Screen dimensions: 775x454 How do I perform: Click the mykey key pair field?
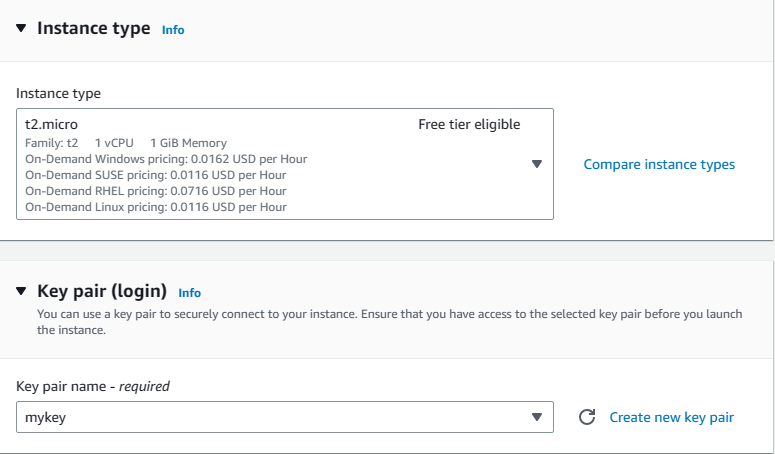(270, 417)
